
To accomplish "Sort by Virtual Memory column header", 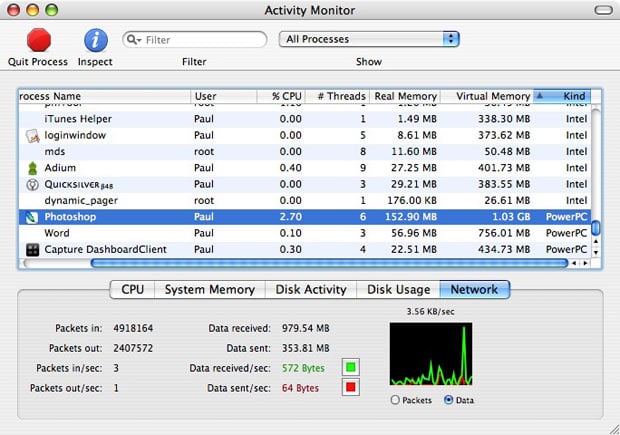I will click(x=487, y=96).
